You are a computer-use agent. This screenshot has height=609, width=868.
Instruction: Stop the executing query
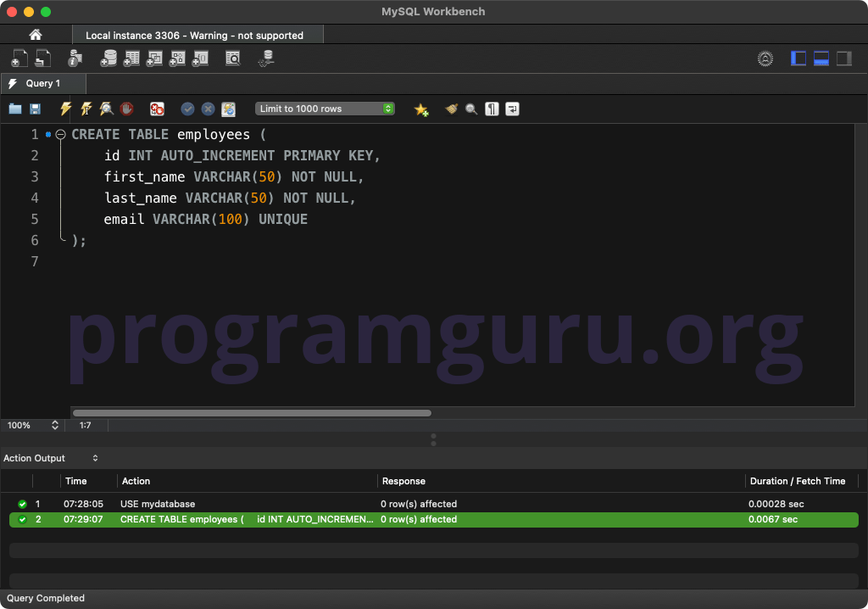pos(127,109)
